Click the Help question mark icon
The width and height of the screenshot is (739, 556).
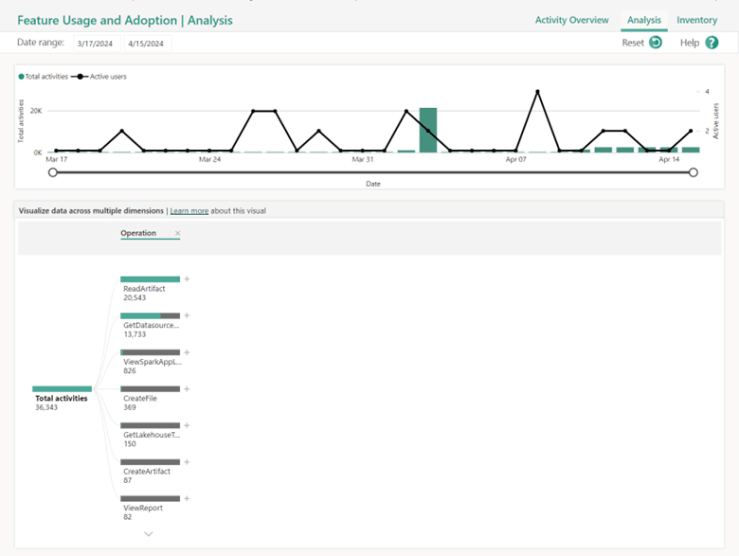pyautogui.click(x=712, y=43)
